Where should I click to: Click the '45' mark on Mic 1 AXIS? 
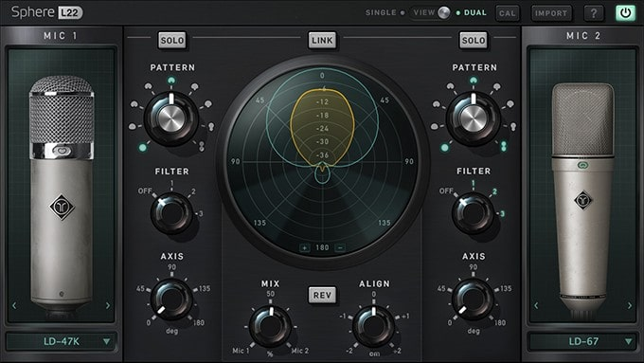point(140,288)
